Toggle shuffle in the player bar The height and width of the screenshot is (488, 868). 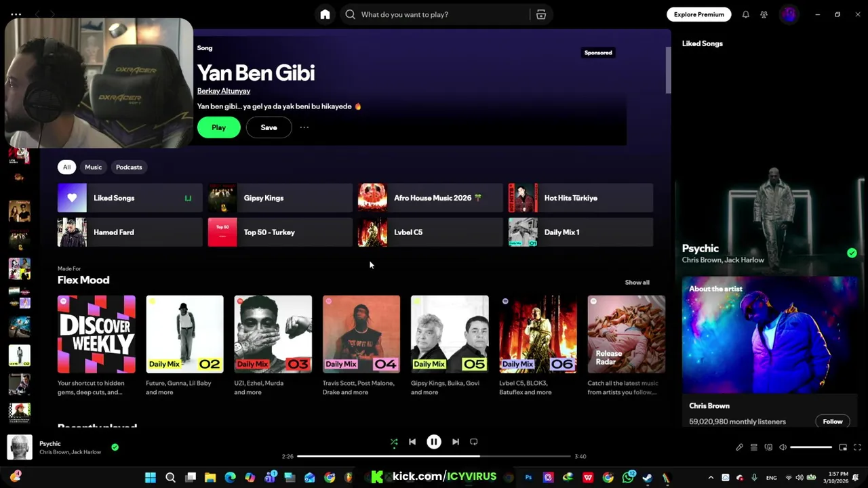[394, 442]
